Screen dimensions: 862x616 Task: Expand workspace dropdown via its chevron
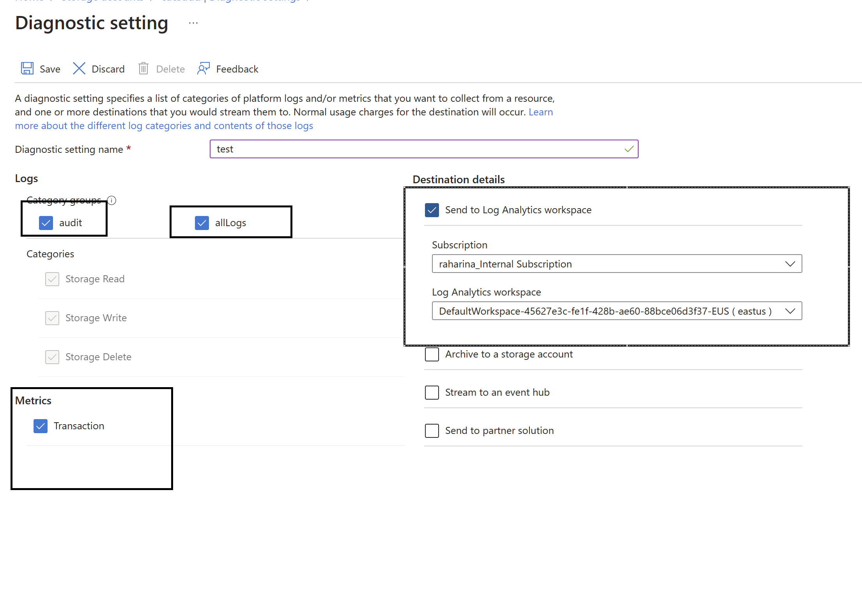pos(790,311)
